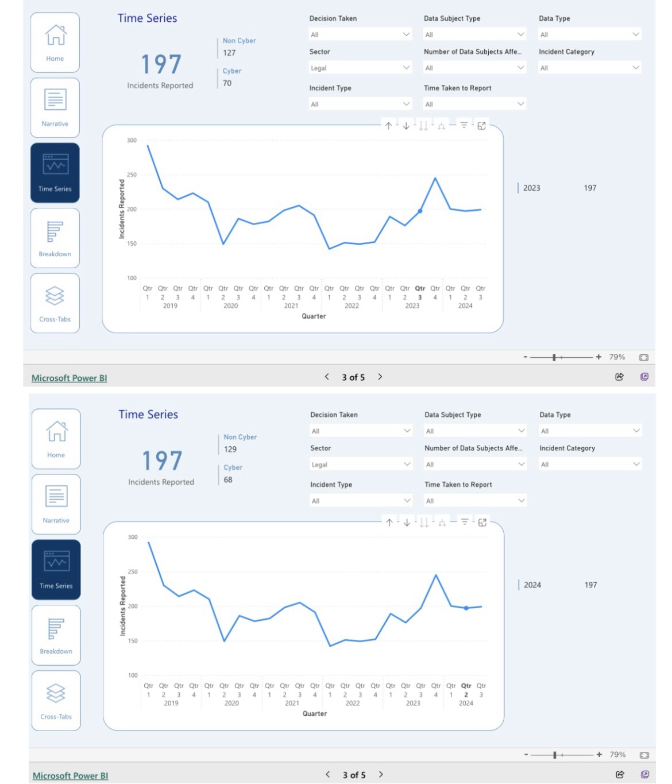Click drill up arrow on upper chart
The width and height of the screenshot is (672, 784).
389,126
